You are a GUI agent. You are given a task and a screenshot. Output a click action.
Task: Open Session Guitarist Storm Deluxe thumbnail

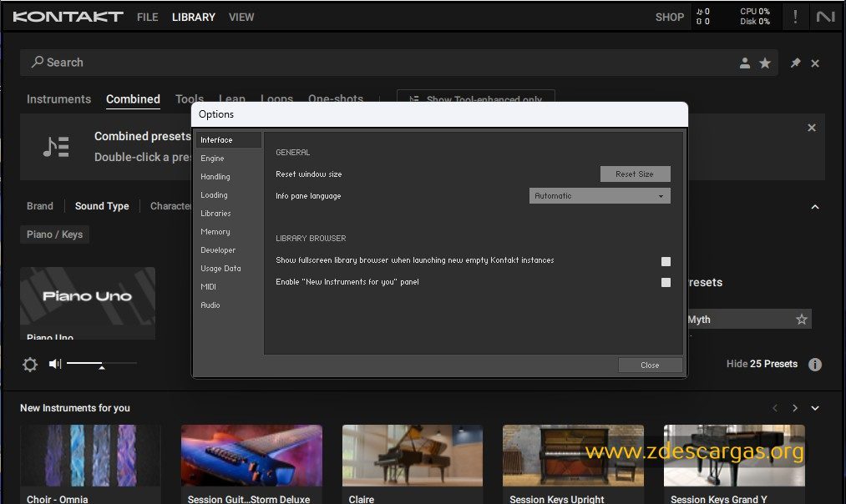point(251,456)
